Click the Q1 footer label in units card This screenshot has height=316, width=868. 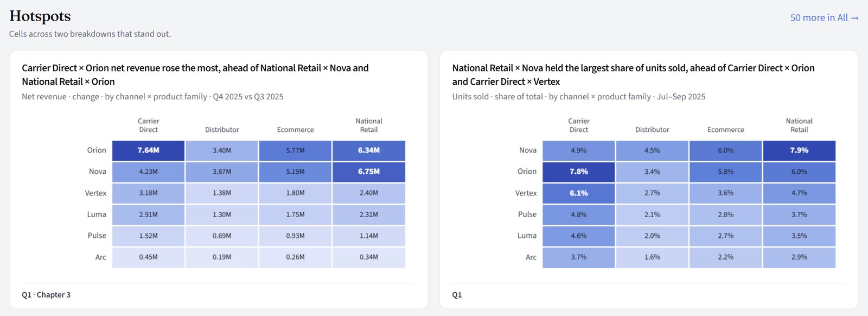click(x=457, y=295)
